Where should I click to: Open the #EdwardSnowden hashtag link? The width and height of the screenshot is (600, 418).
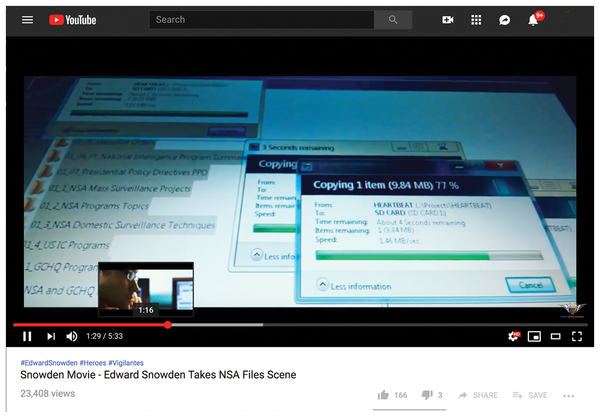coord(49,362)
